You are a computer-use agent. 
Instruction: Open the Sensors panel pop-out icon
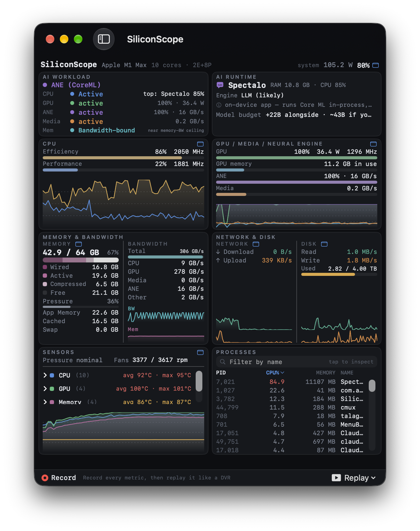(x=200, y=352)
